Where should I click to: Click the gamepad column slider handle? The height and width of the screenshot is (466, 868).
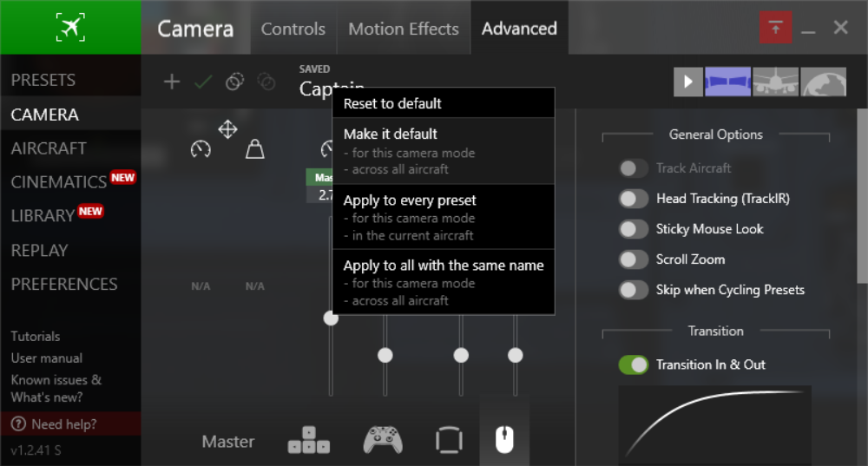coord(461,355)
